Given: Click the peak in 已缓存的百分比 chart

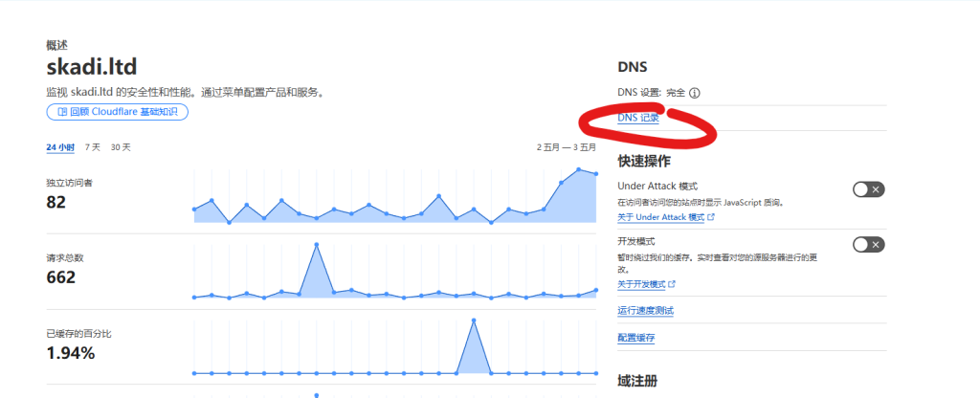Looking at the screenshot, I should point(473,321).
